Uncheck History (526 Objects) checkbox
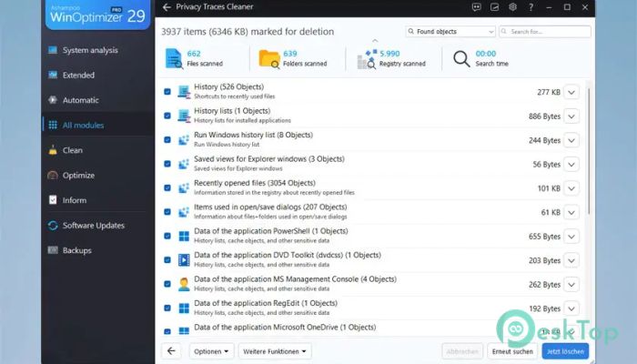637x364 pixels. click(167, 91)
